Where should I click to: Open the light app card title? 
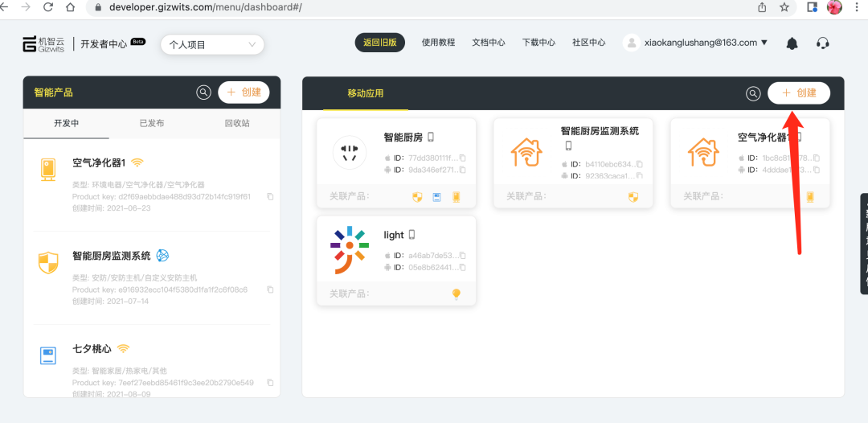point(394,235)
